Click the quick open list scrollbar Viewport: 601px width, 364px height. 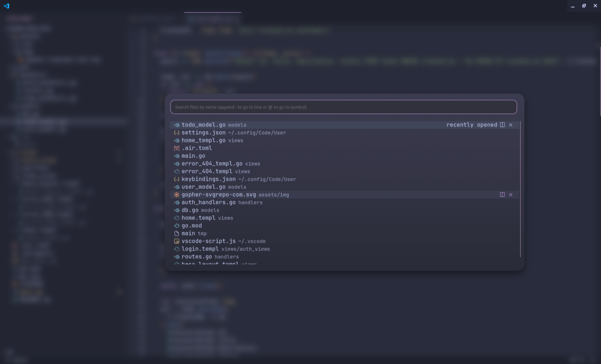(x=520, y=189)
